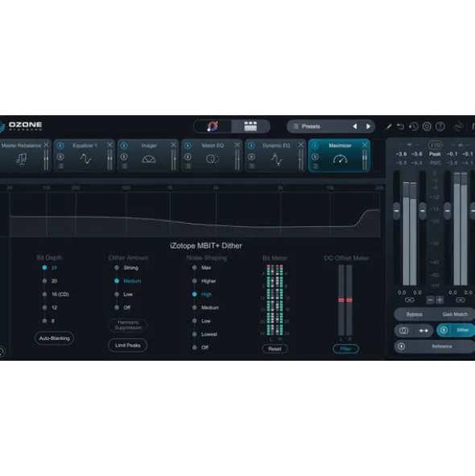Click the Bypass button
The image size is (475, 476).
click(415, 314)
